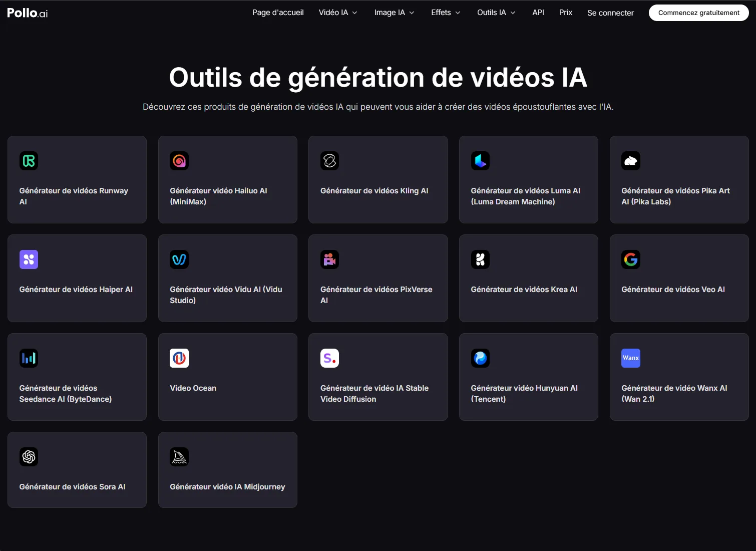756x551 pixels.
Task: Open the Effets menu label
Action: click(x=441, y=13)
